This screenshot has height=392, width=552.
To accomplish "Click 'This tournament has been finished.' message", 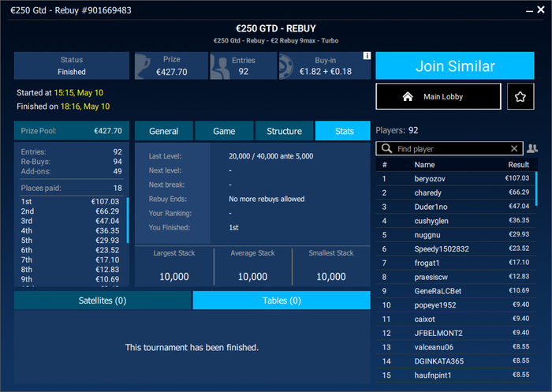I will tap(192, 348).
